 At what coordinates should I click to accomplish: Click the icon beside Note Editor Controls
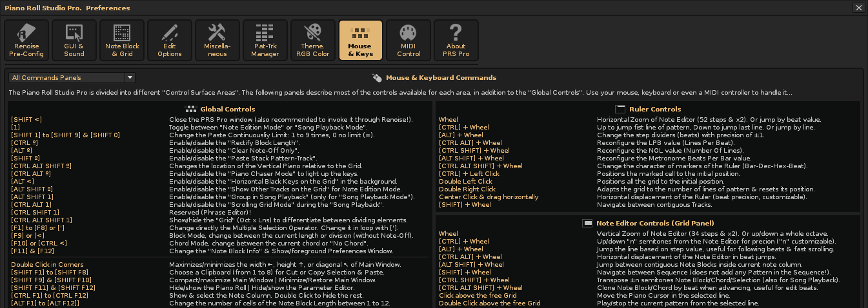point(587,223)
